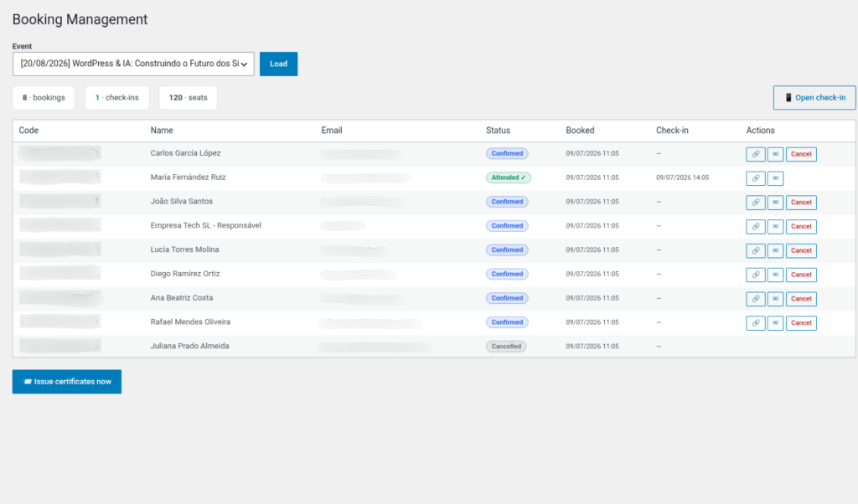Click name María Fernández Ruiz
858x504 pixels.
[x=189, y=177]
